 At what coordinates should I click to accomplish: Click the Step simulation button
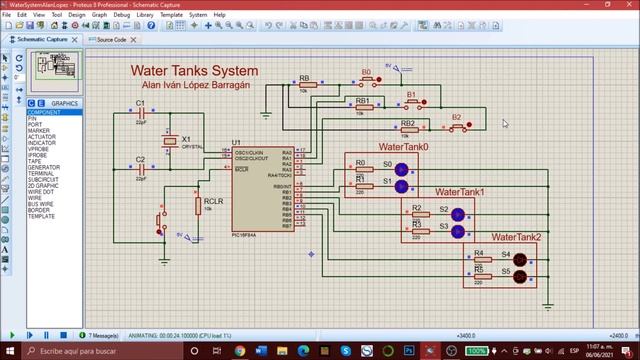point(29,335)
